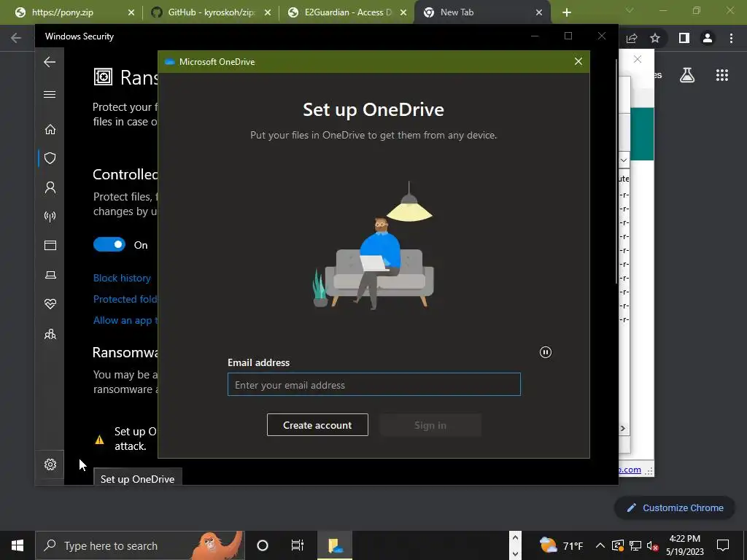The height and width of the screenshot is (560, 747).
Task: Open network tray icon
Action: pyautogui.click(x=635, y=545)
